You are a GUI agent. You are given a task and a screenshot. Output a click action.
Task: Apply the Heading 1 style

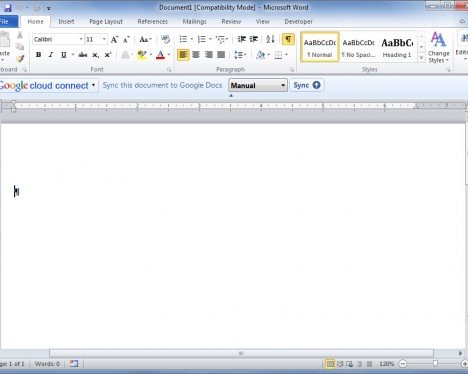397,47
